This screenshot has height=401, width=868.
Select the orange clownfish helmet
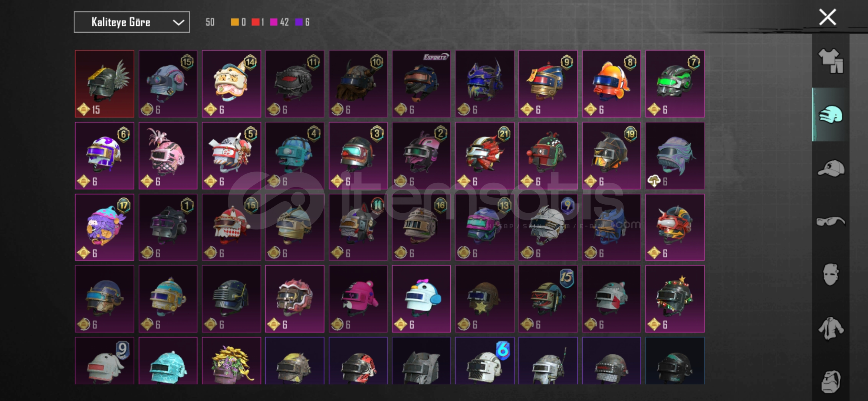[611, 84]
